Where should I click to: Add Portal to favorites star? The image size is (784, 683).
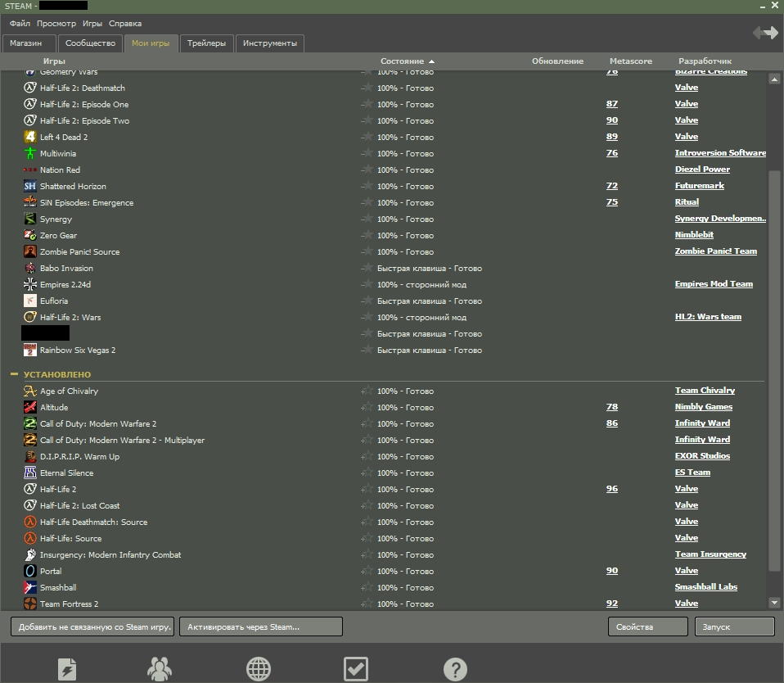(x=367, y=571)
